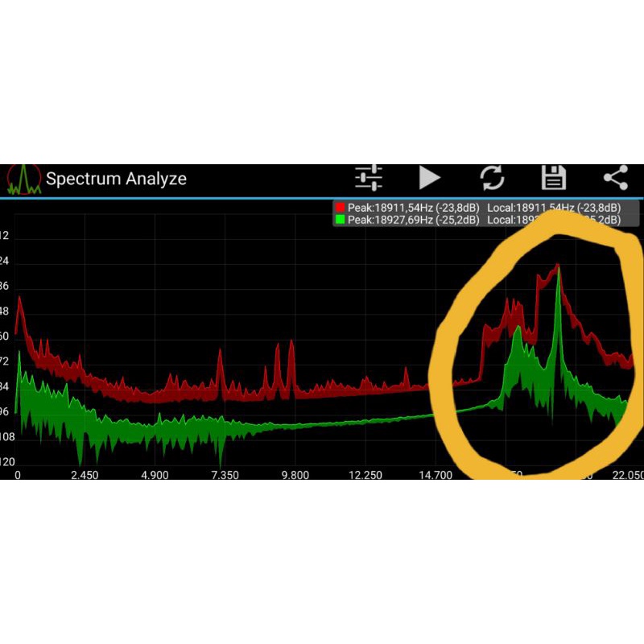Click the Spectrum Analyze title text
Image resolution: width=644 pixels, height=644 pixels.
[x=116, y=179]
